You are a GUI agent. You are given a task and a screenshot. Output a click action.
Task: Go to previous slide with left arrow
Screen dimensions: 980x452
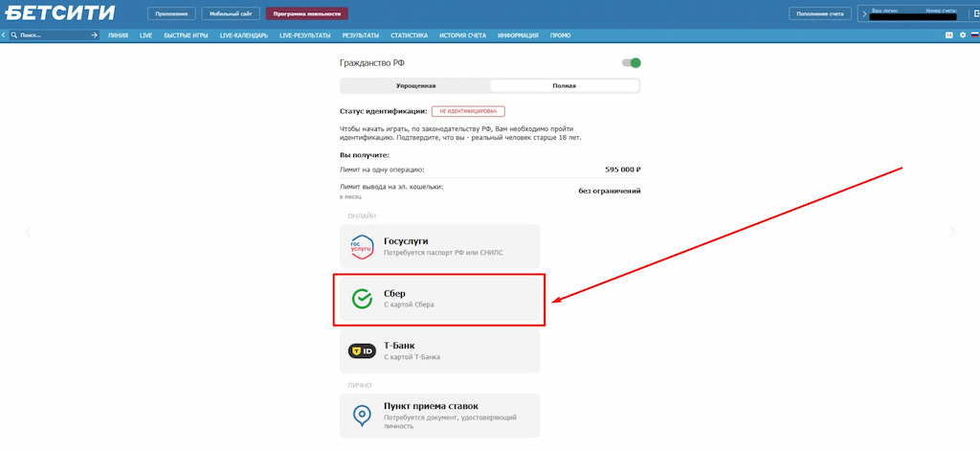(28, 232)
